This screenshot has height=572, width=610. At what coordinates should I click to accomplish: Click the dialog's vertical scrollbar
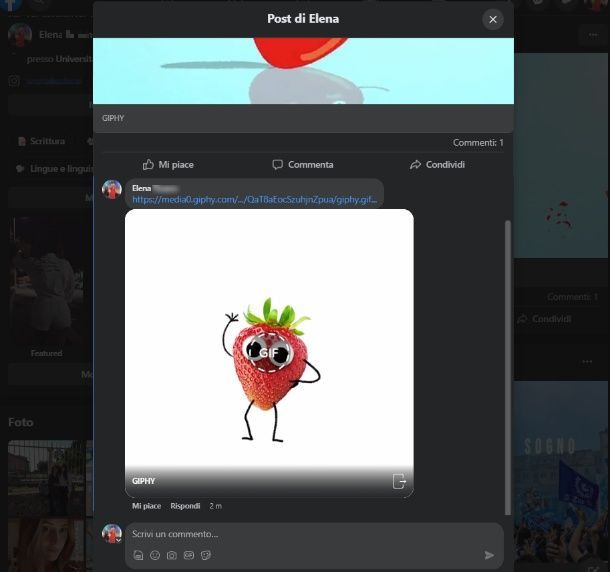tap(507, 367)
